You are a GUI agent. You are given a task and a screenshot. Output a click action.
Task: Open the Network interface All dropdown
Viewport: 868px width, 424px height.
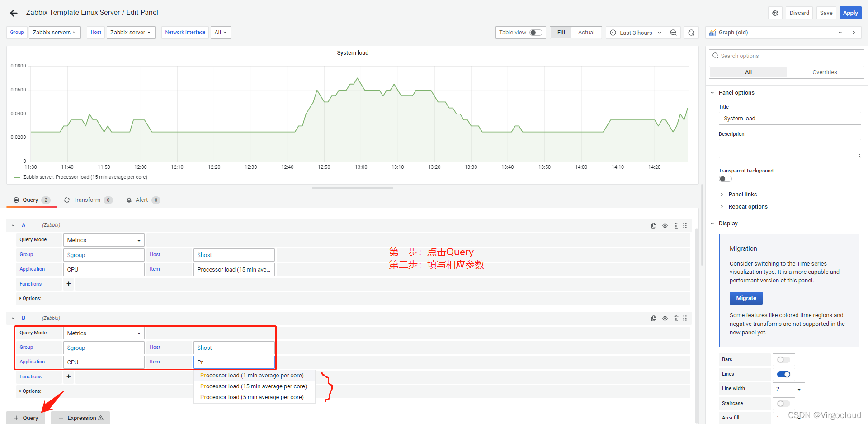coord(221,33)
